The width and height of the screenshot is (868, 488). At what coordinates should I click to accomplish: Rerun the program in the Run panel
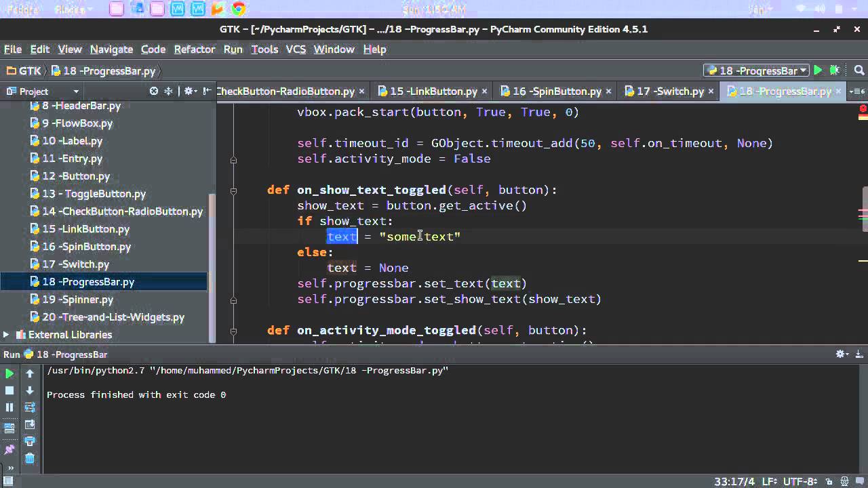(x=9, y=373)
